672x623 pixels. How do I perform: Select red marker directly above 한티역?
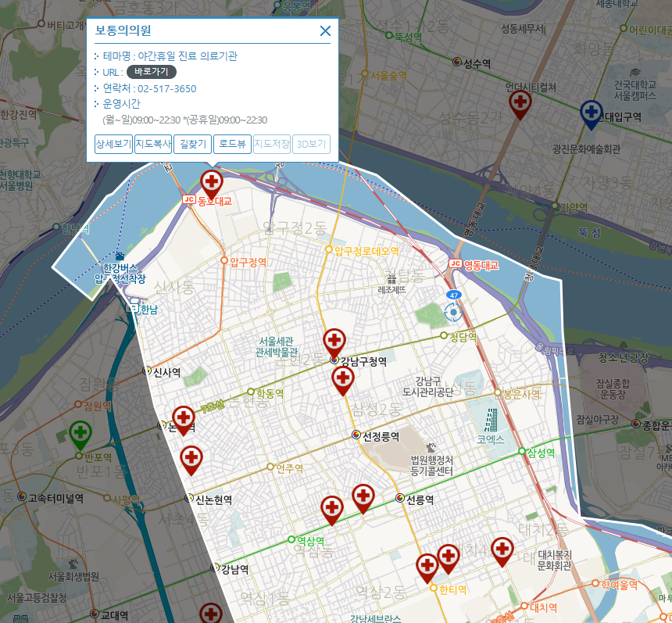427,567
